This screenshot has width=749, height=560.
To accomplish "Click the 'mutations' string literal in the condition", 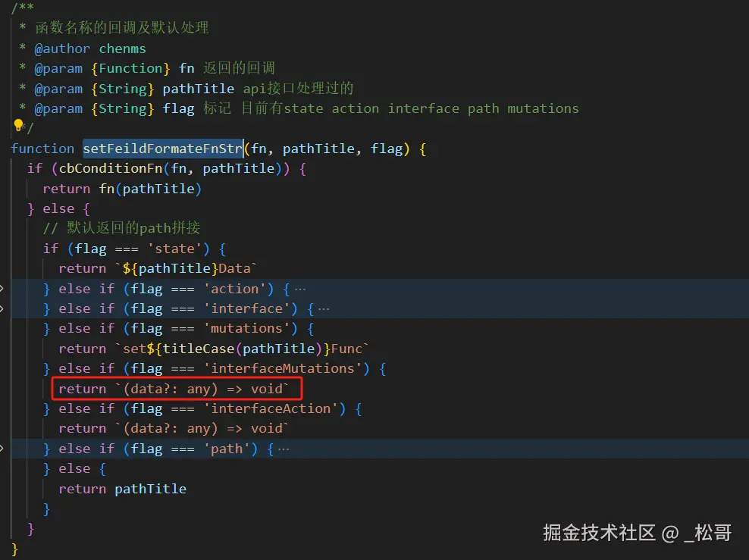I will coord(246,328).
